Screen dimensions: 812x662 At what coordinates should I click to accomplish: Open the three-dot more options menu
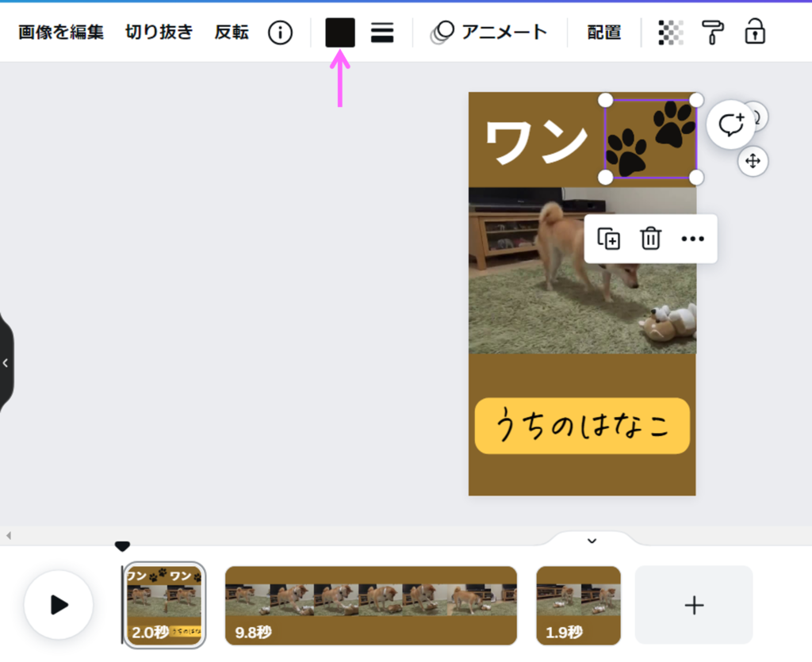point(692,239)
